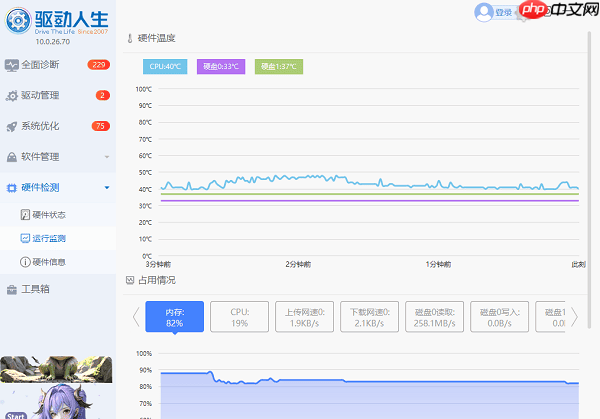Click the 占用情况 section title
The height and width of the screenshot is (419, 600).
(x=157, y=280)
